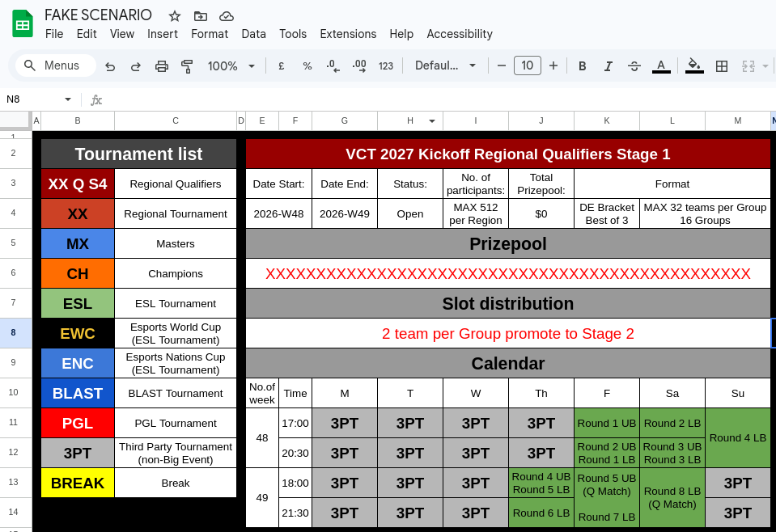This screenshot has width=776, height=532.
Task: Open the File menu
Action: 54,34
